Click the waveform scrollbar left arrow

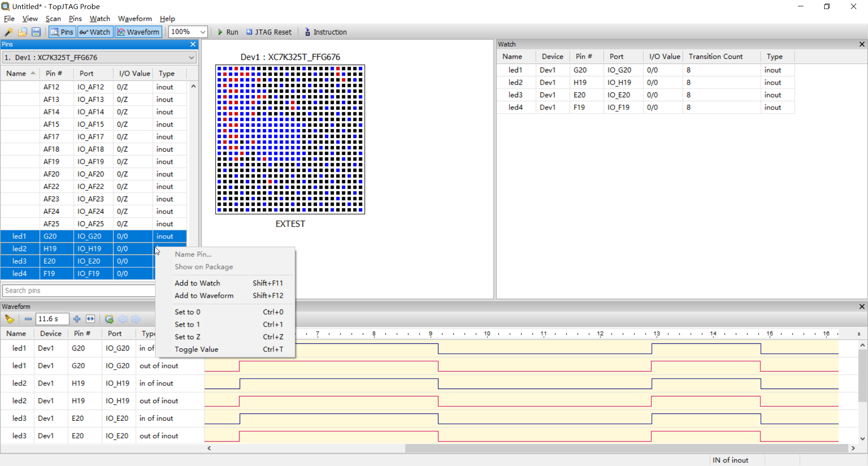pyautogui.click(x=209, y=448)
